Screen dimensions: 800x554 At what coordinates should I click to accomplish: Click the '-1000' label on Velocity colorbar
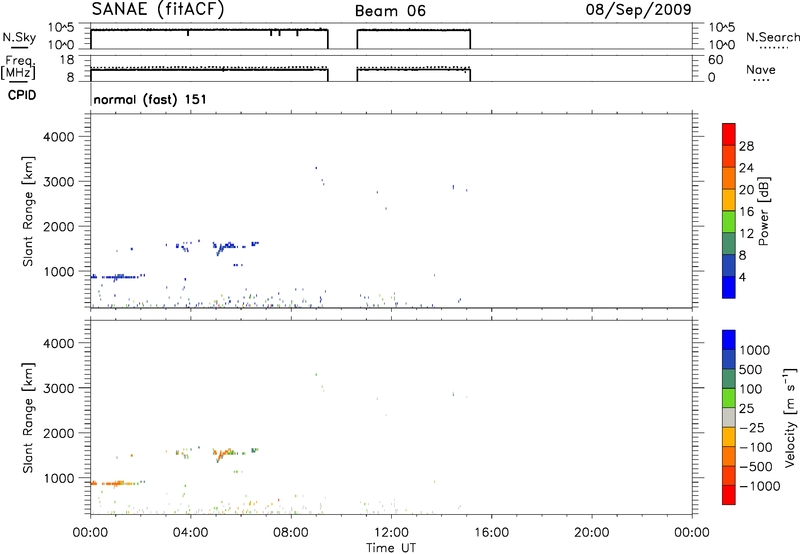click(760, 486)
